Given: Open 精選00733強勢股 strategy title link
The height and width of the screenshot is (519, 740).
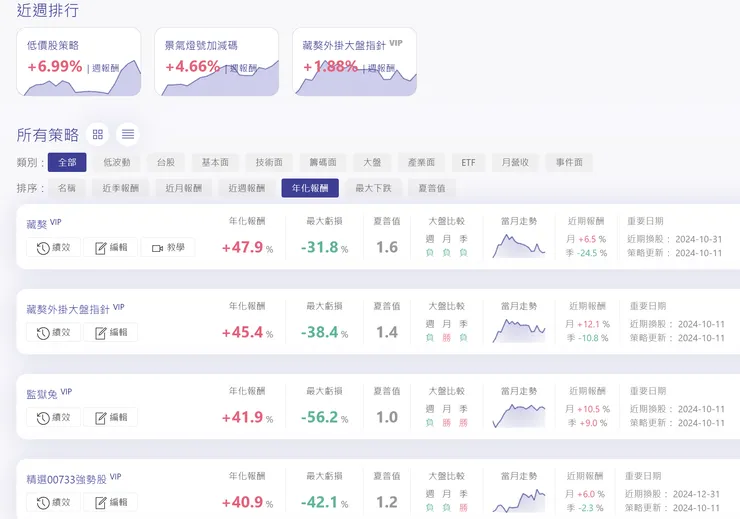Looking at the screenshot, I should coord(67,479).
